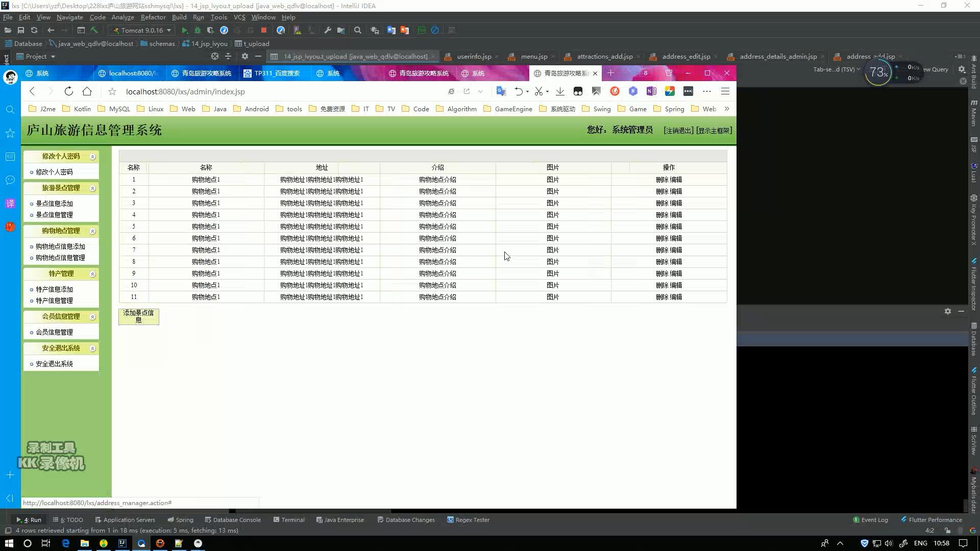Click ENG input language in system tray
The image size is (980, 551).
click(x=920, y=543)
